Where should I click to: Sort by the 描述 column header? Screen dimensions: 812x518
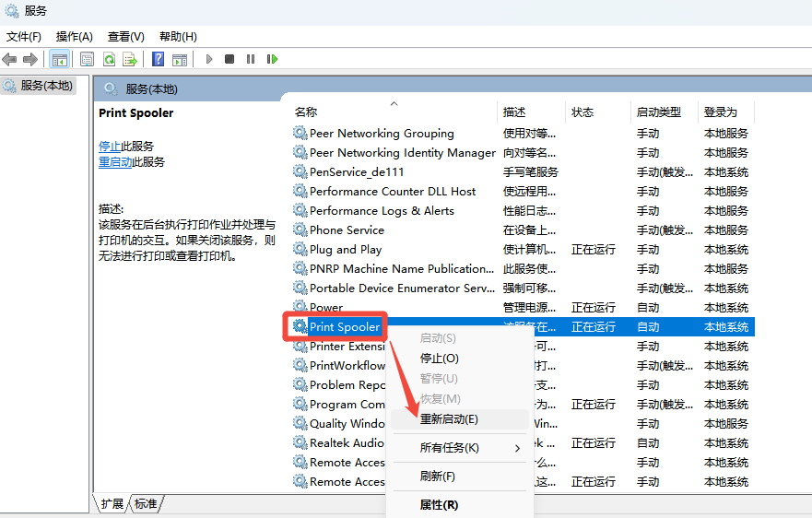(531, 112)
